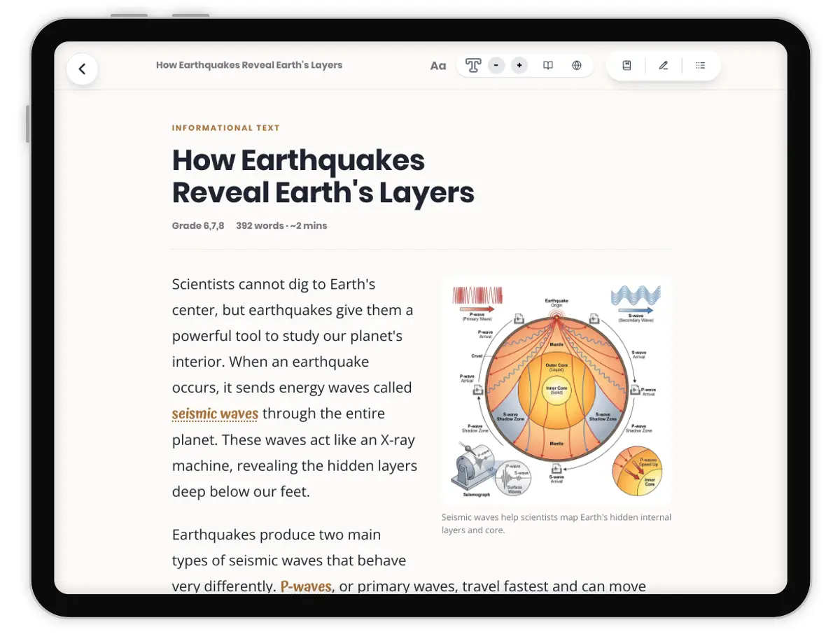
Task: Select the outlined T typeface icon
Action: [473, 66]
